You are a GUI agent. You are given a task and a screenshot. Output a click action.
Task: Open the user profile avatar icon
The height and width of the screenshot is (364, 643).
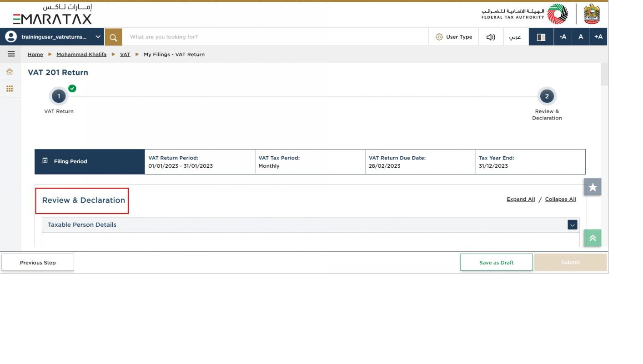pos(10,37)
